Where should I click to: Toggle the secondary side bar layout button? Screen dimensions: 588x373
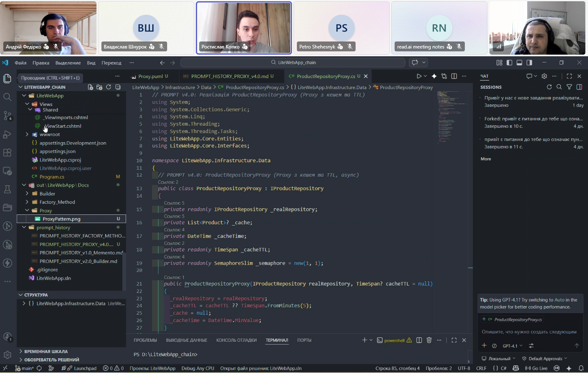click(529, 62)
